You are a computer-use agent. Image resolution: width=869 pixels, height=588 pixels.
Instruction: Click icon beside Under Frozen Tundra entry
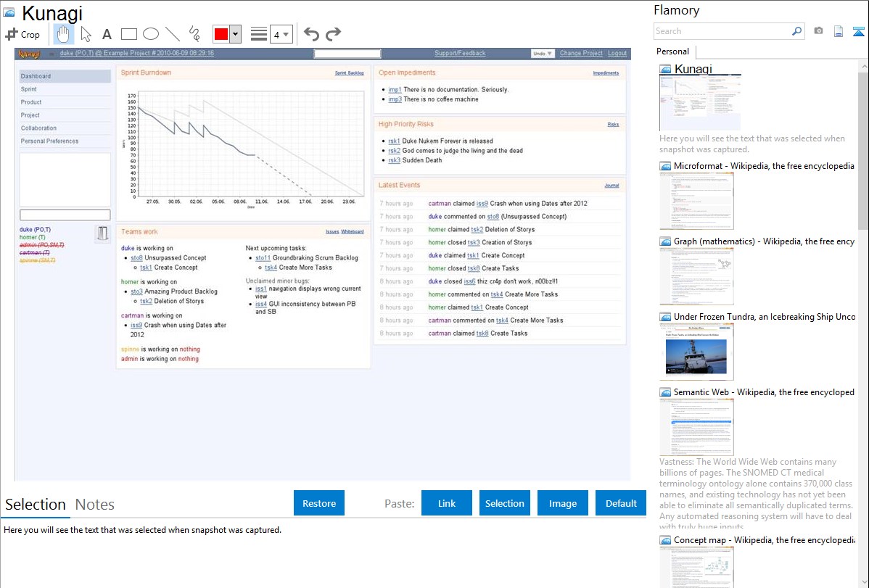click(x=665, y=316)
